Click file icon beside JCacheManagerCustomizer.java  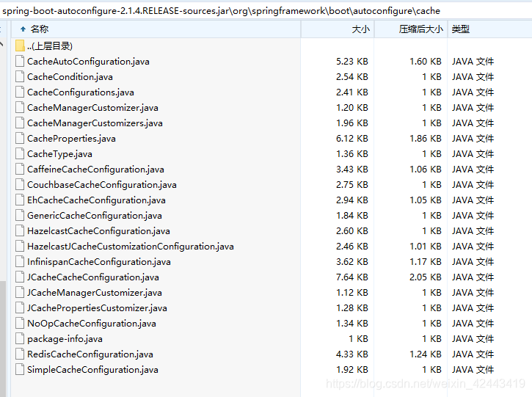[x=20, y=293]
